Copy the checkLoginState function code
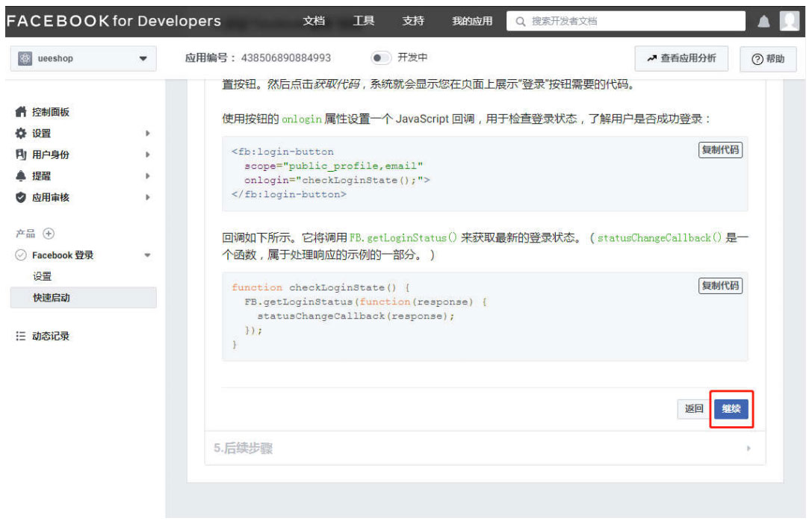The height and width of the screenshot is (524, 812). pos(720,285)
